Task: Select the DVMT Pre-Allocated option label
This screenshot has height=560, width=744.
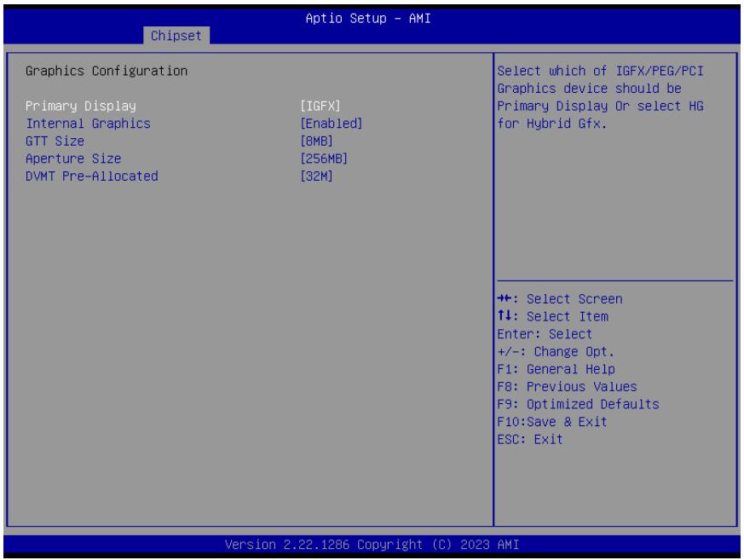Action: coord(92,176)
